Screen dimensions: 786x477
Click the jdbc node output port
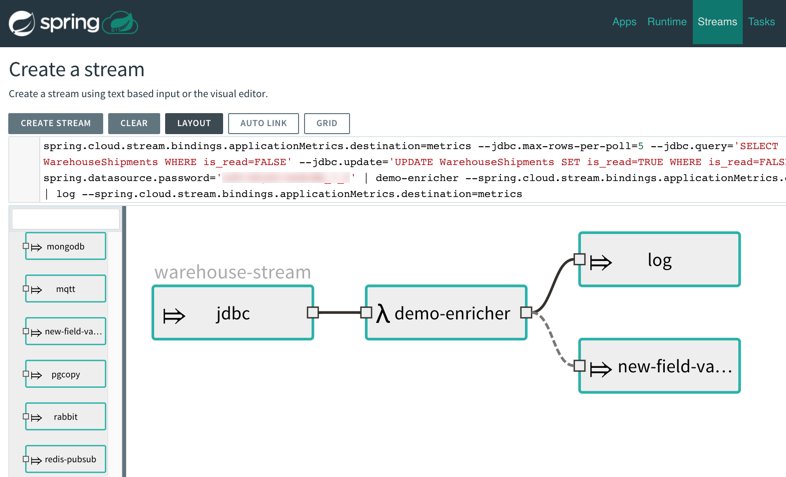[313, 313]
